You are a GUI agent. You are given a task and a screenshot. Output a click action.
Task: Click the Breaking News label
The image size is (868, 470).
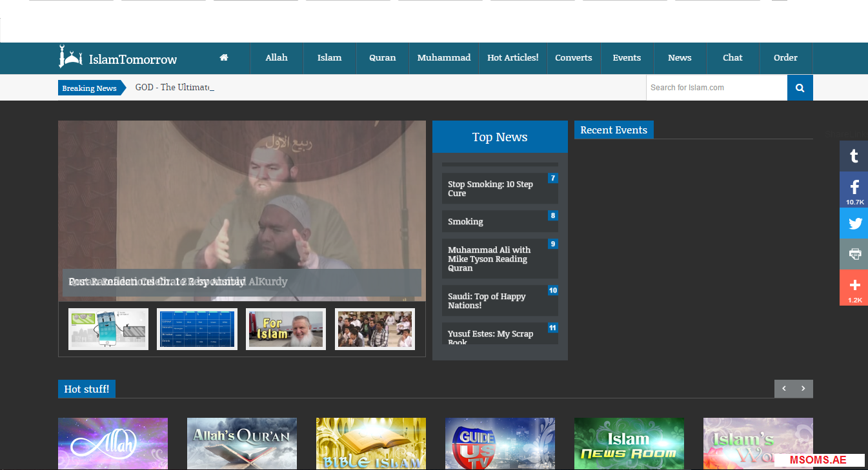(89, 88)
